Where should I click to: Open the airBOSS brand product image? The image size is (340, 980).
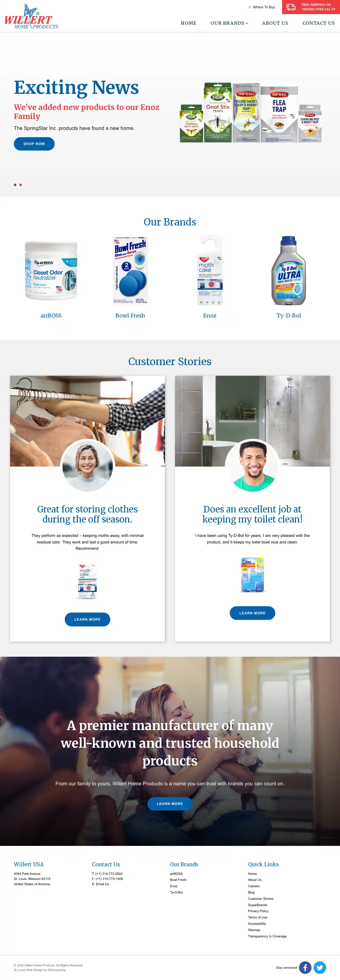point(51,271)
